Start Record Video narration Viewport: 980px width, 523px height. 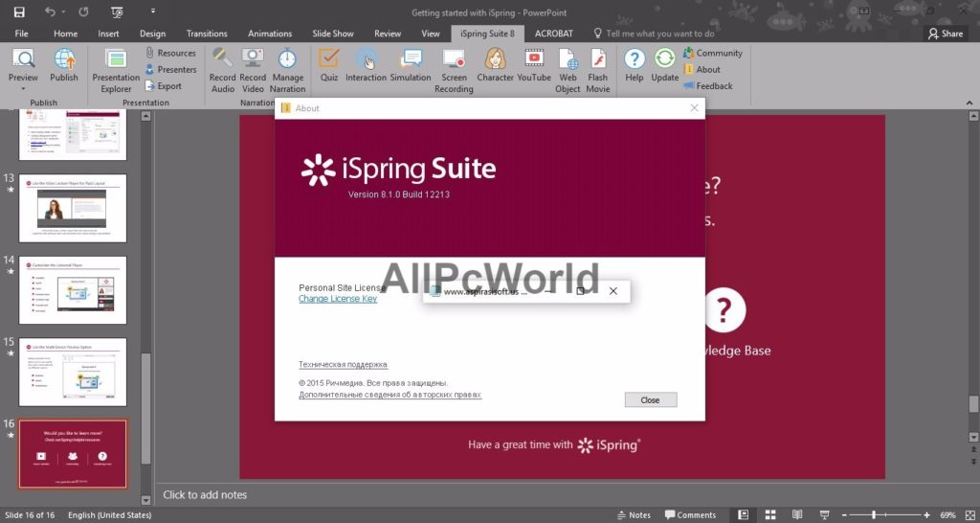(x=253, y=70)
